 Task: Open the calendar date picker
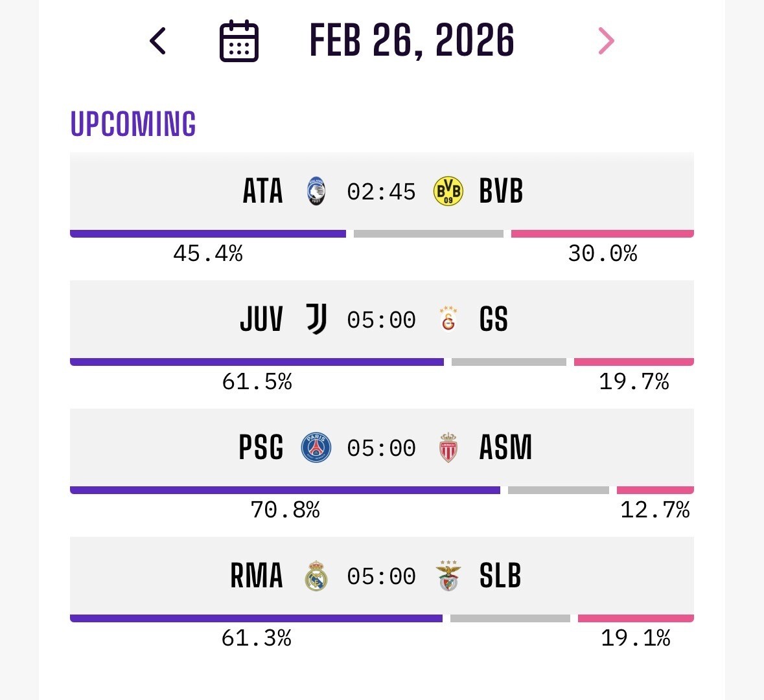(239, 41)
